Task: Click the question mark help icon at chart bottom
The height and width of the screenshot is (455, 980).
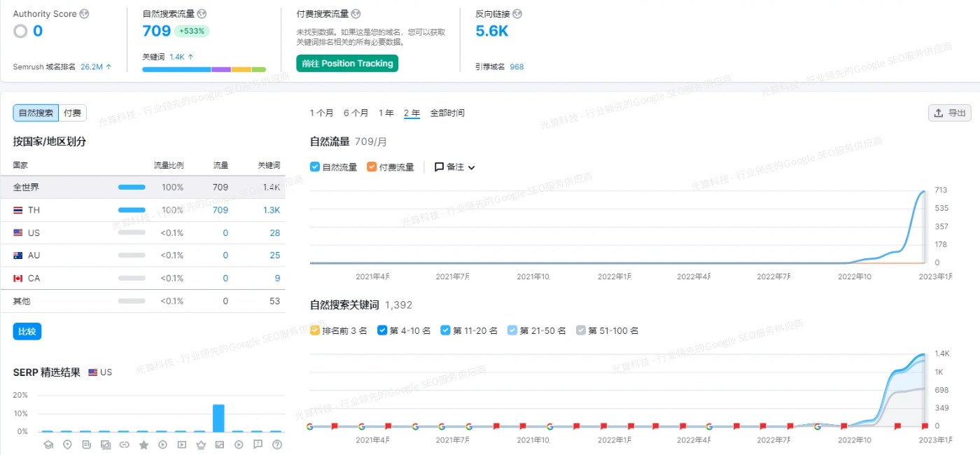Action: (x=277, y=444)
